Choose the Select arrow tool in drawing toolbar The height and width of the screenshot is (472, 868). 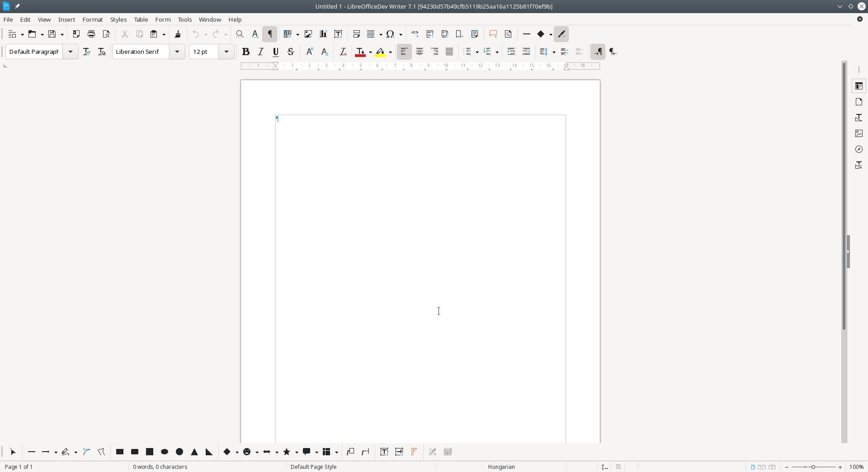[13, 452]
